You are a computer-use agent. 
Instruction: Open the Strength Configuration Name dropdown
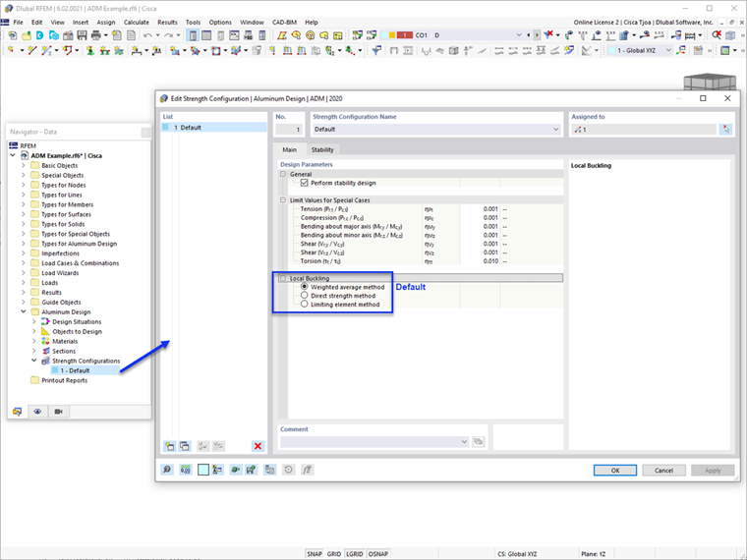click(x=555, y=129)
